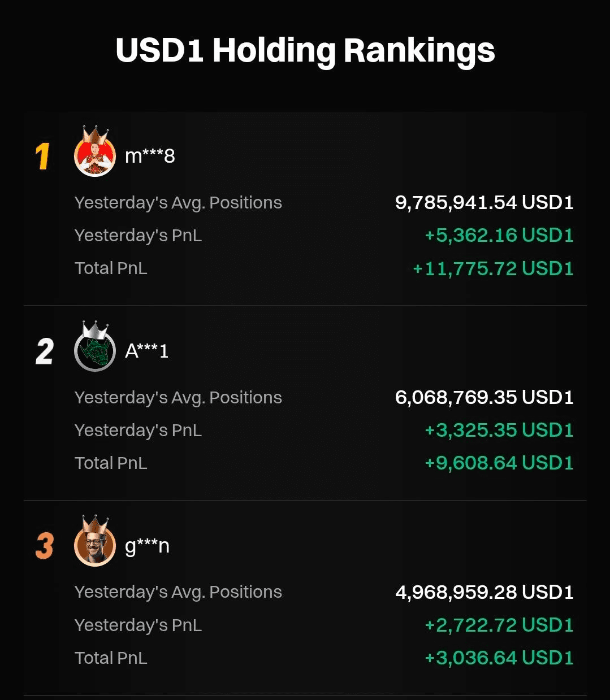Select the +2,722.72 USD1 yesterday PnL

coord(499,625)
